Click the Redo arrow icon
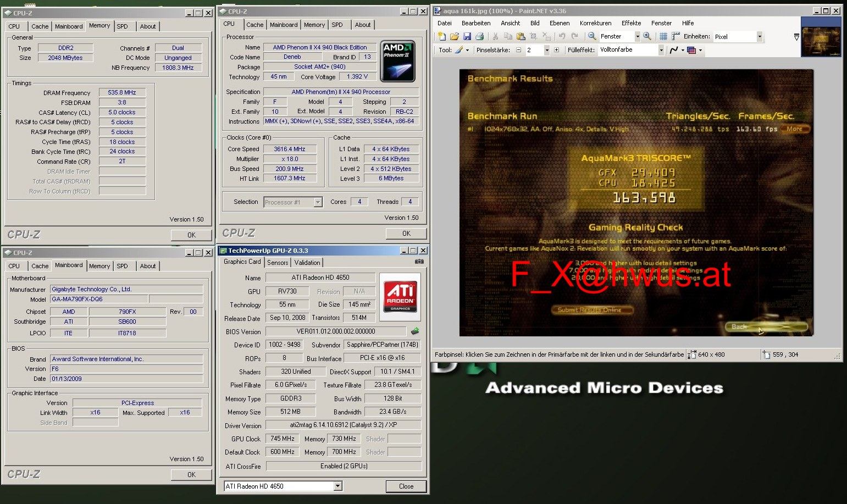Viewport: 847px width, 504px height. (574, 36)
